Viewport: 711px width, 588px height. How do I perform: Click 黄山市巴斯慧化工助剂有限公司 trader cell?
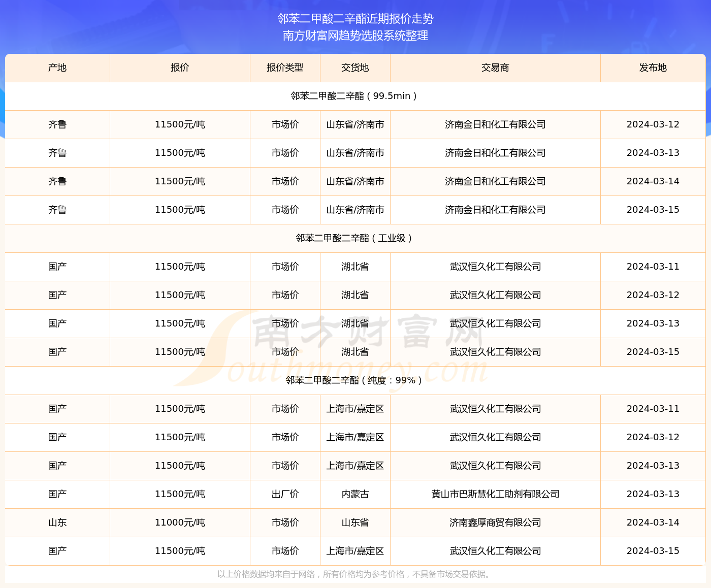click(x=495, y=494)
